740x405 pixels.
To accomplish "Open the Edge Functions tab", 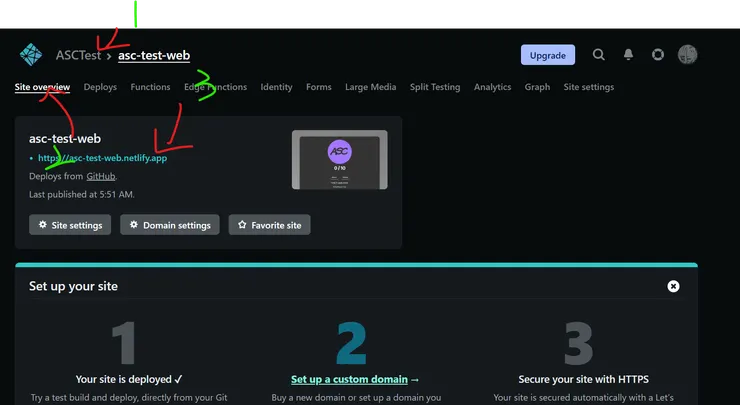I will click(216, 87).
